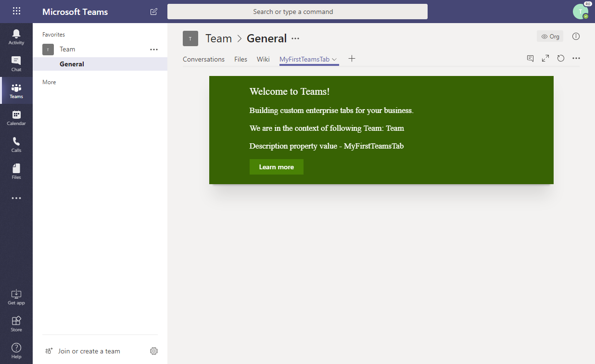The image size is (595, 364).
Task: Expand the tab to full screen
Action: [545, 58]
